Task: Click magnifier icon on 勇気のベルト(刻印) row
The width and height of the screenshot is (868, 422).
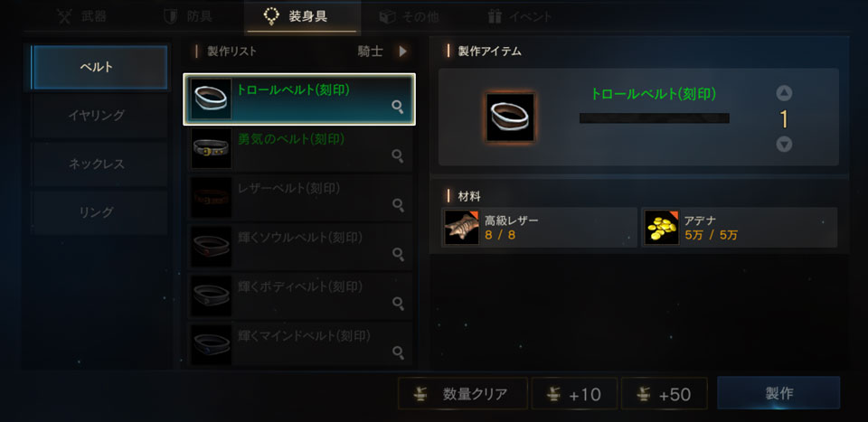Action: [397, 156]
